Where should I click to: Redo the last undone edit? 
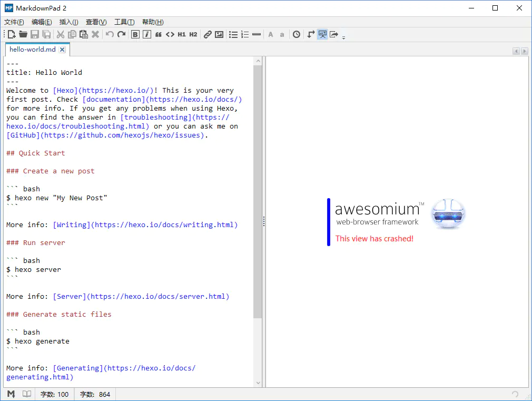(x=121, y=34)
